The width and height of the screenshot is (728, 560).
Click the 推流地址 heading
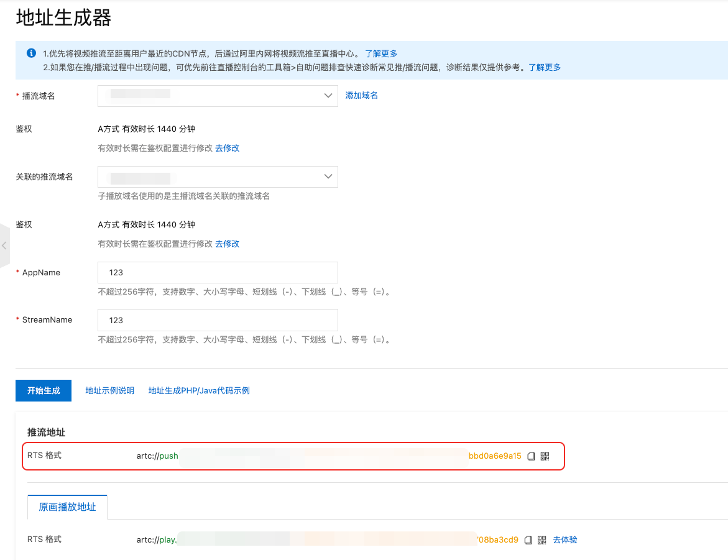point(46,433)
